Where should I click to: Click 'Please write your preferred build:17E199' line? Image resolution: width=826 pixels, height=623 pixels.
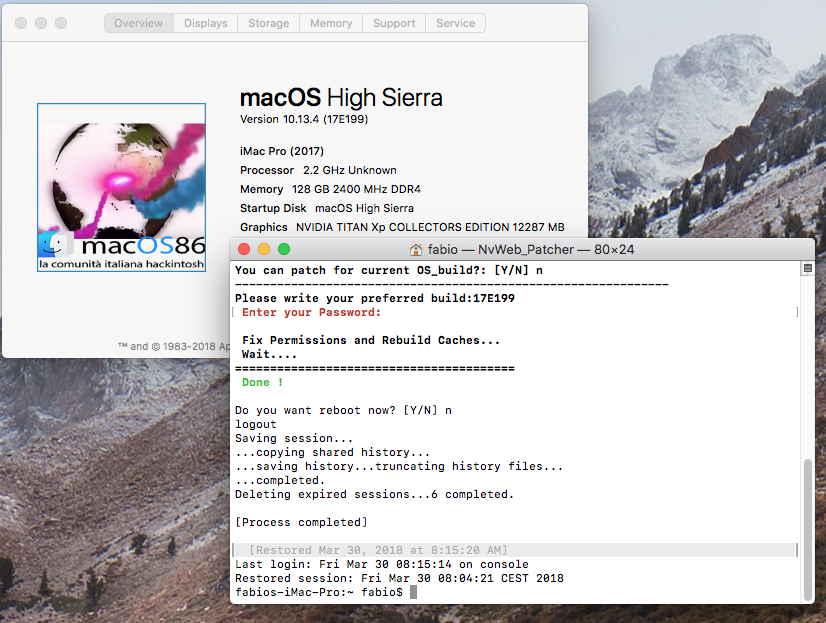(x=375, y=298)
